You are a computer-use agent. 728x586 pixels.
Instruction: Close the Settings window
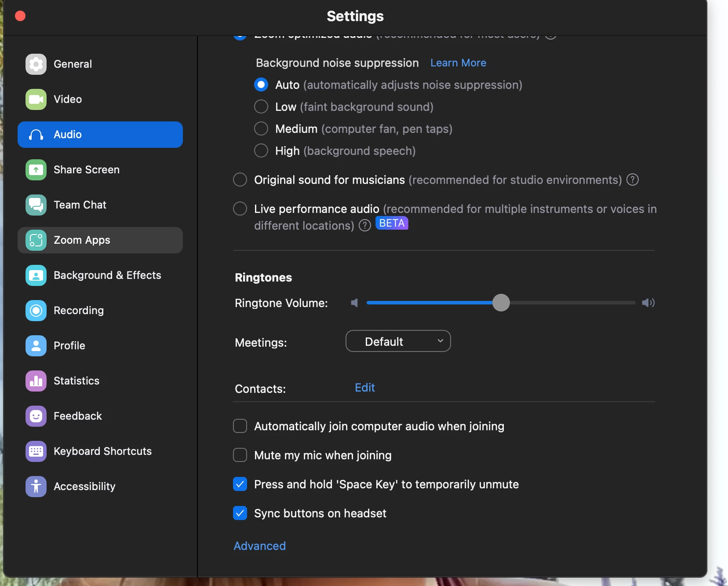click(x=20, y=16)
